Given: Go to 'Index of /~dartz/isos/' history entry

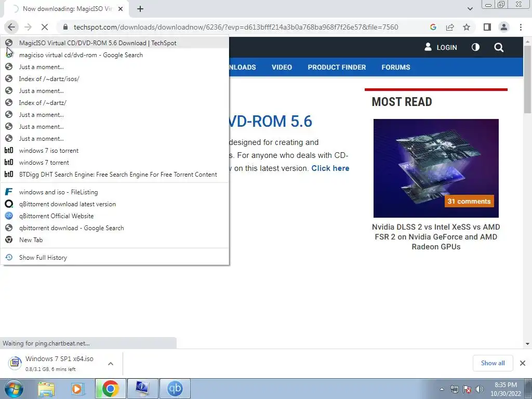Looking at the screenshot, I should tap(115, 79).
